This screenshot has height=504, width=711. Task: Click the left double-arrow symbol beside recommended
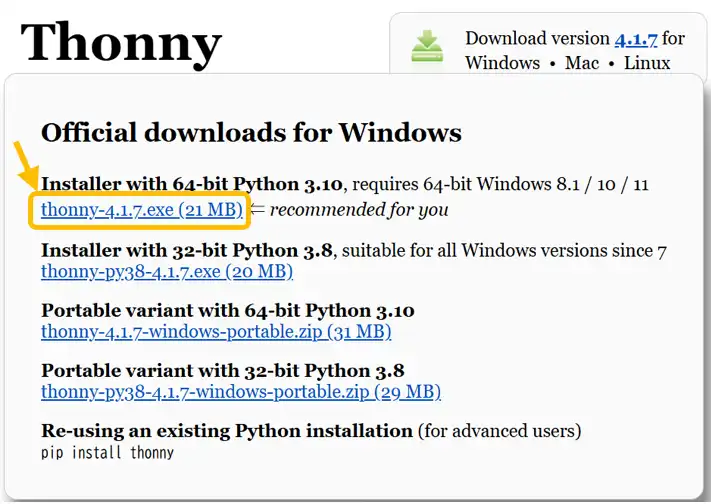pos(257,210)
